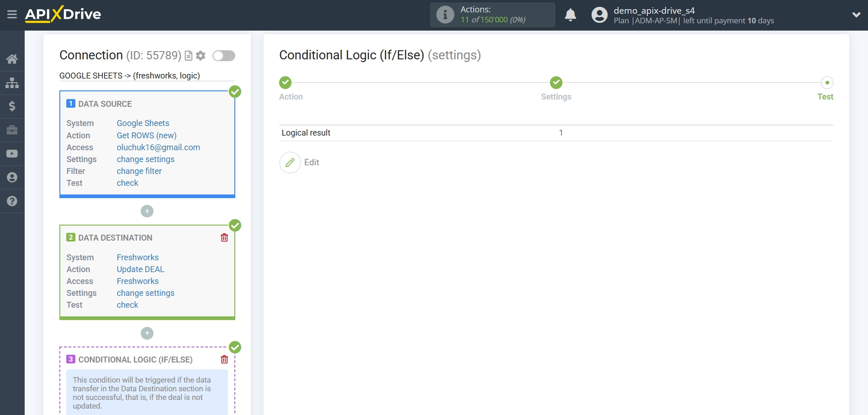Open the connection notes document icon
The image size is (868, 415).
188,56
